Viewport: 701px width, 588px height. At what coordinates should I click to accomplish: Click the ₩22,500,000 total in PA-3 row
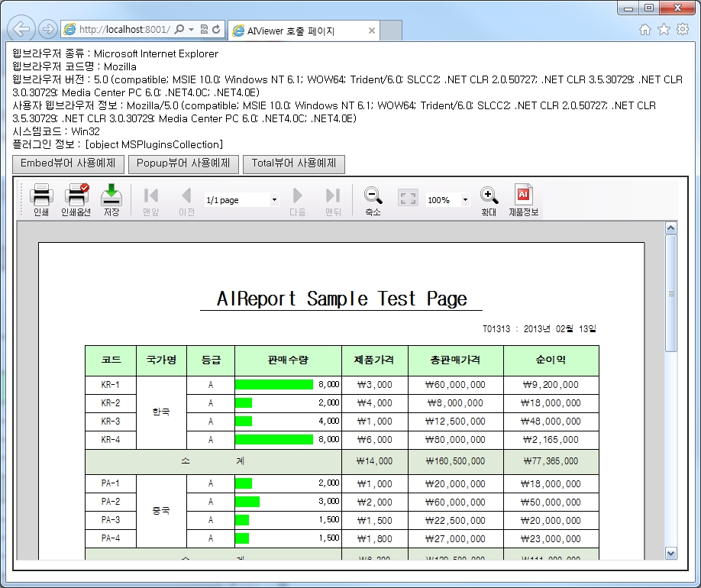tap(456, 521)
